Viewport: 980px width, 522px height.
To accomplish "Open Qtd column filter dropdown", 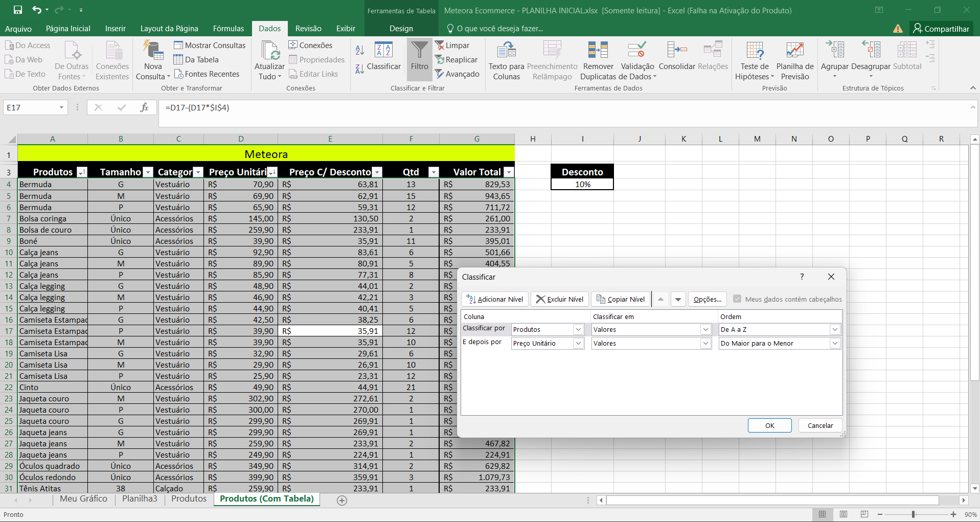I will (x=434, y=172).
